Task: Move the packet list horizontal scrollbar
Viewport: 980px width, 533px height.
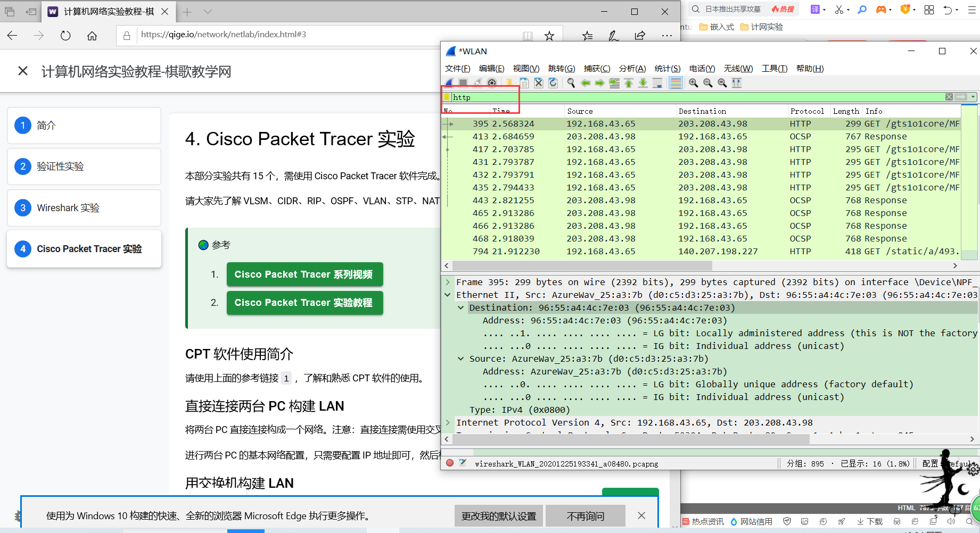Action: (582, 265)
